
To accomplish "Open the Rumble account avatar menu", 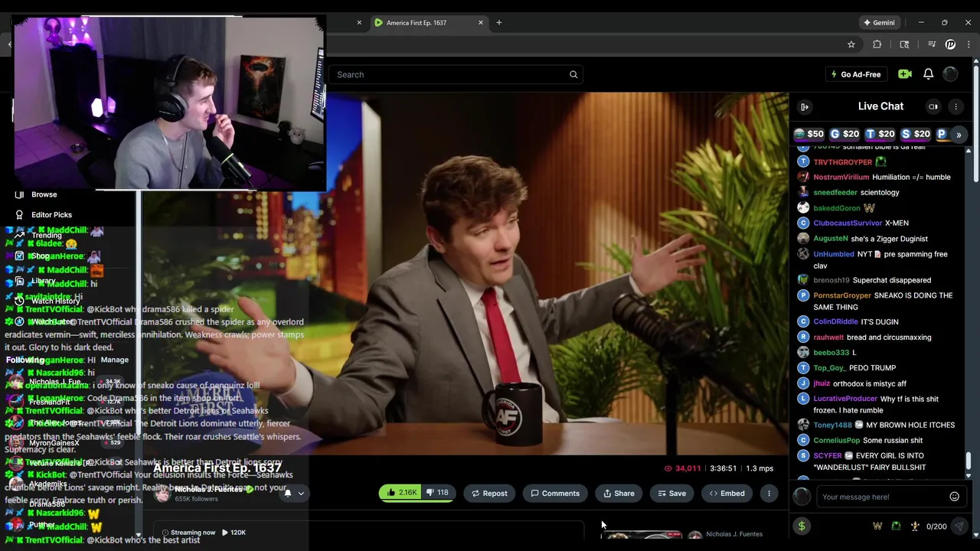I will [950, 74].
